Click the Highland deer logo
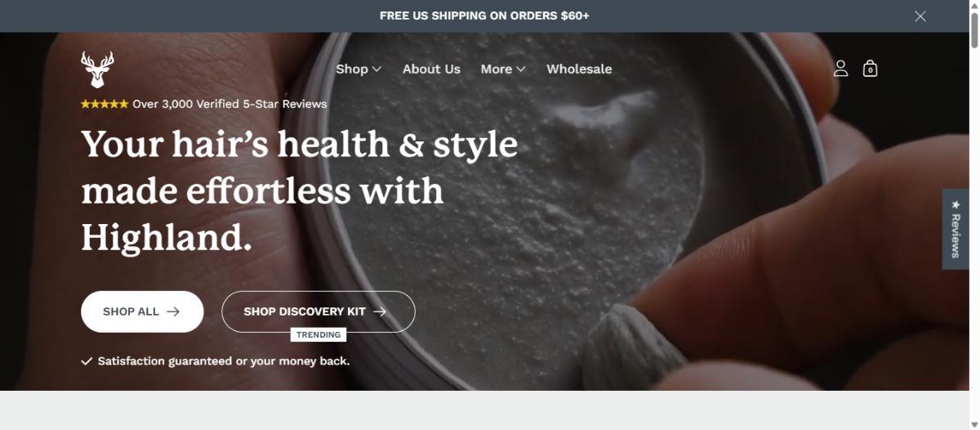This screenshot has width=980, height=430. (x=97, y=69)
